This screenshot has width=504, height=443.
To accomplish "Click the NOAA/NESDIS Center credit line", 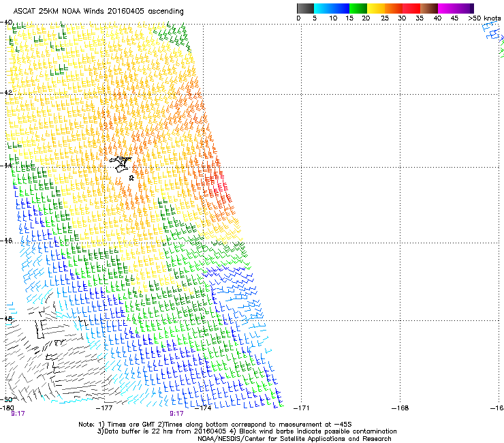I will pyautogui.click(x=294, y=439).
